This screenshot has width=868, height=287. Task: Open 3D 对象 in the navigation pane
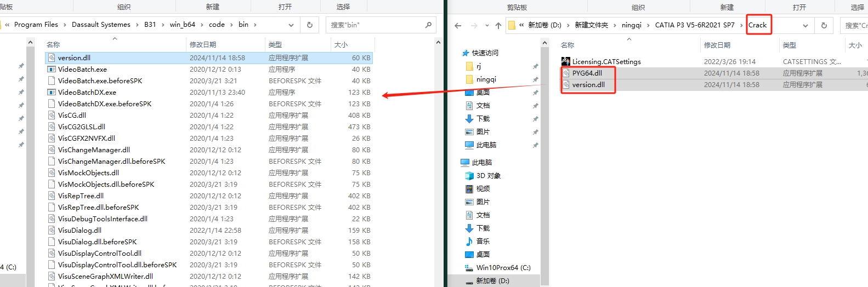[x=488, y=176]
